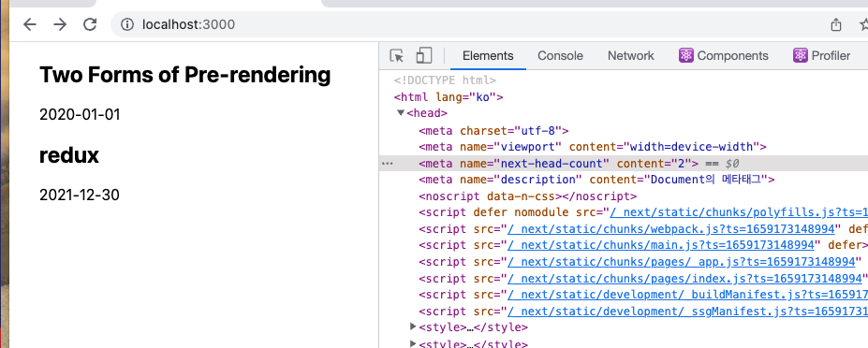Open the React Profiler tab
Image resolution: width=868 pixels, height=348 pixels.
[822, 56]
